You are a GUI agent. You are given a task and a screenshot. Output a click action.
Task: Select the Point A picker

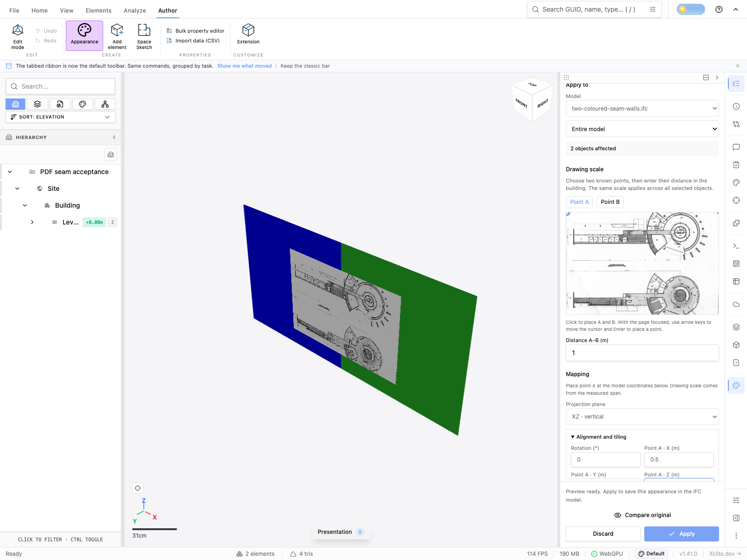579,202
